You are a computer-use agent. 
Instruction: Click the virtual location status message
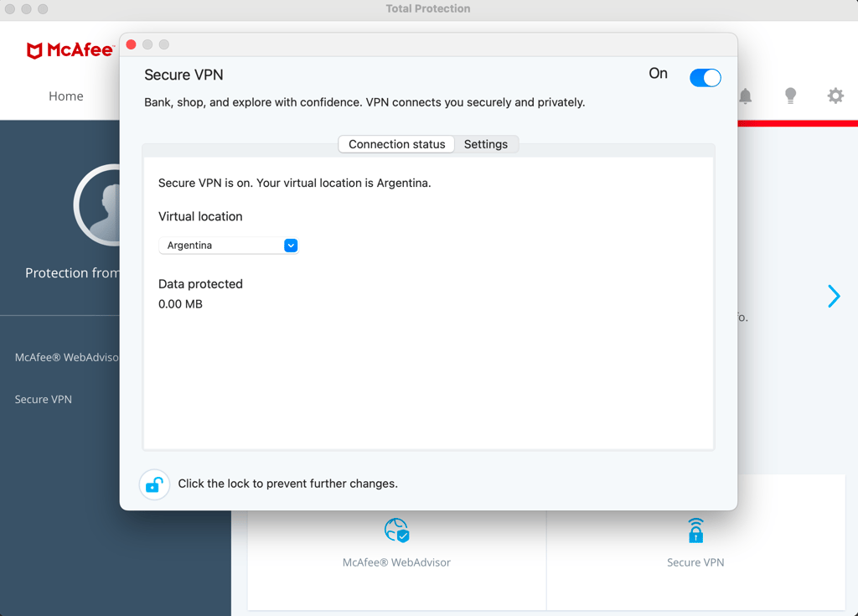tap(294, 183)
